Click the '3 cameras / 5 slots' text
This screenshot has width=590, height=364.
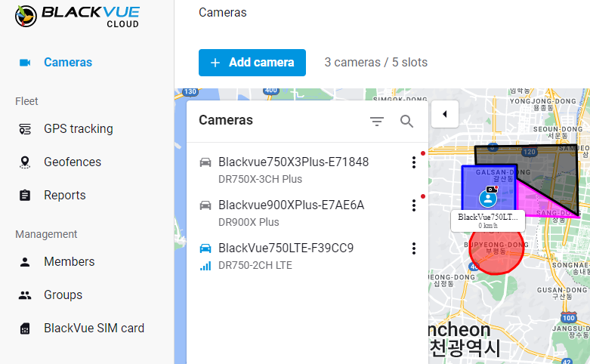(x=376, y=63)
